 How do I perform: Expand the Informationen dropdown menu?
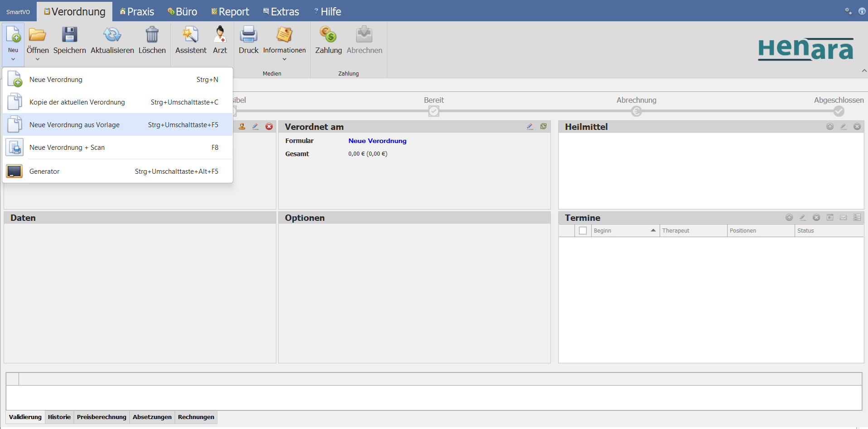(285, 59)
